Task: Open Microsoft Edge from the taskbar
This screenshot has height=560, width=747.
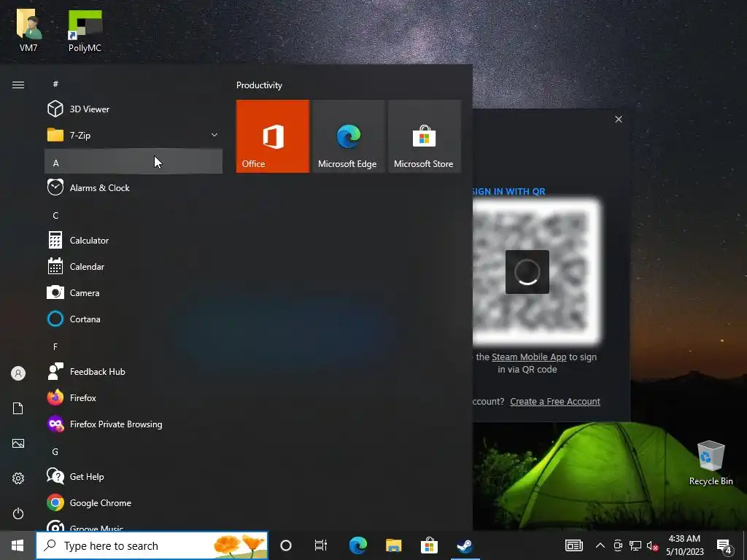Action: (358, 545)
